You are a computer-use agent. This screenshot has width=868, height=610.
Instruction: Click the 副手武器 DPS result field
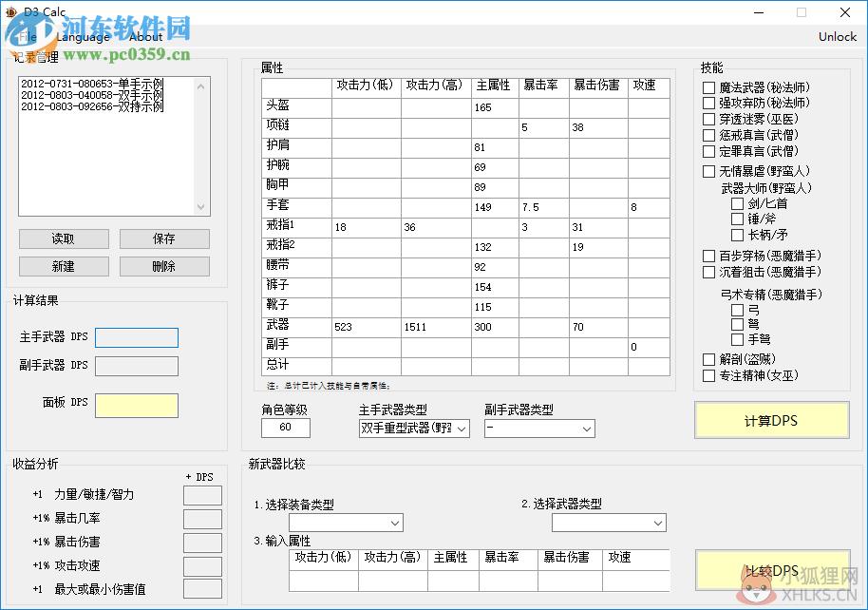coord(137,366)
